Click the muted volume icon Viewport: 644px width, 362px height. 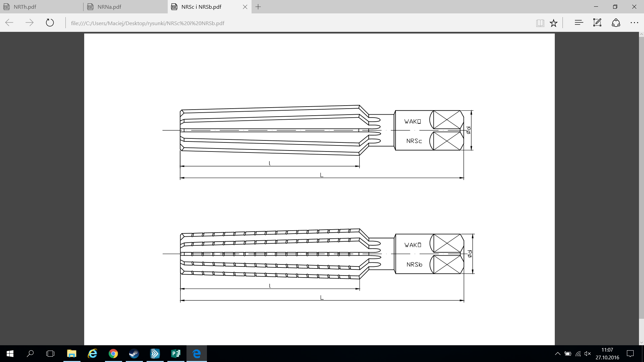click(588, 354)
